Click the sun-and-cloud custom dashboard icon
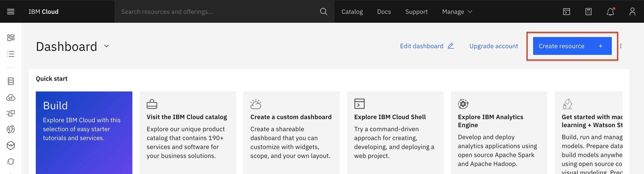This screenshot has height=174, width=644. 256,104
